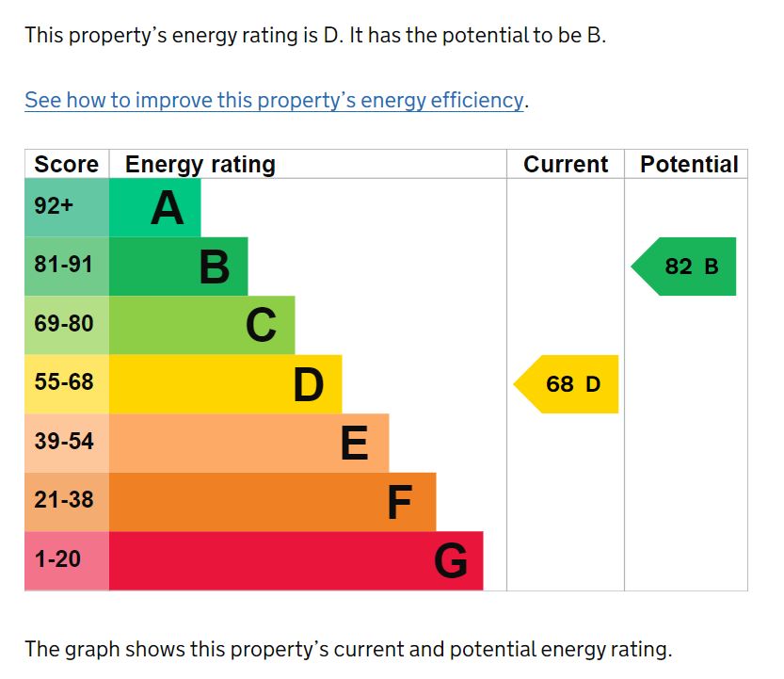Click the green A rating bar
The image size is (784, 679).
click(155, 208)
